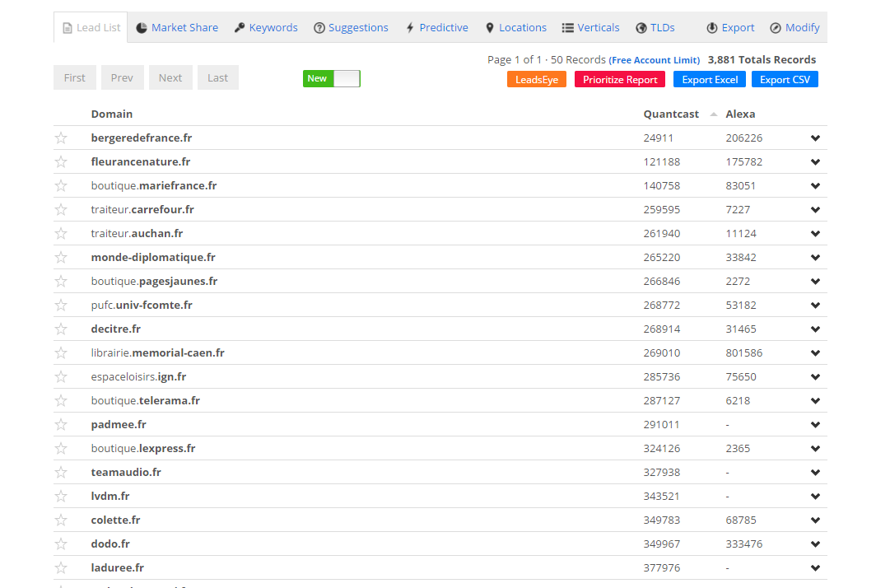Switch to the Verticals tab

590,27
